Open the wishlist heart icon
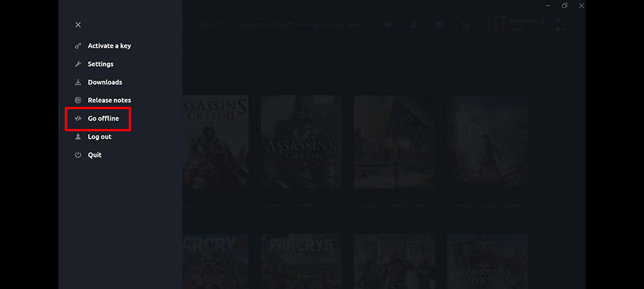Screen dimensions: 644x289 tap(439, 25)
